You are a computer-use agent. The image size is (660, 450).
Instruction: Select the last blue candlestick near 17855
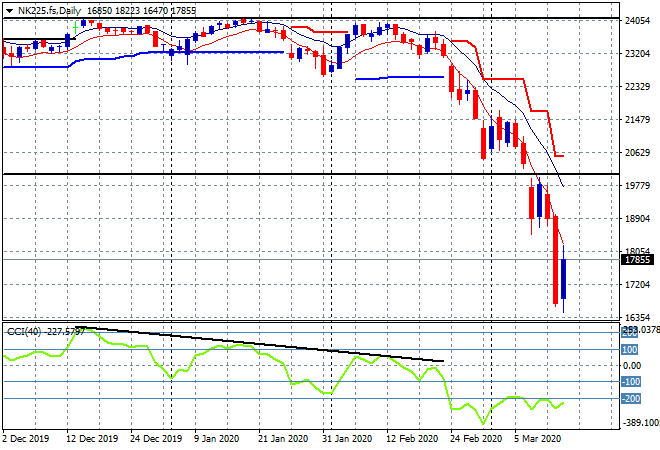(x=563, y=279)
